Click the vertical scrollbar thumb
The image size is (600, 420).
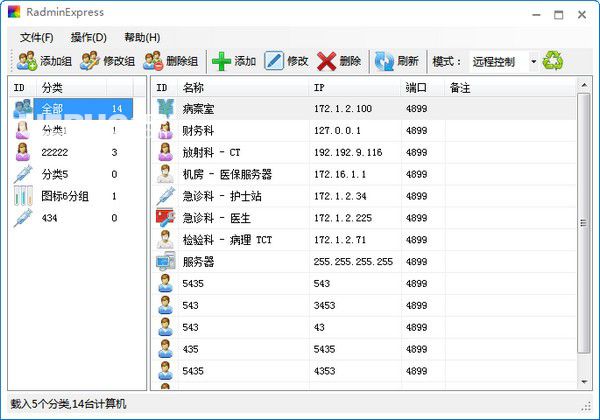tap(584, 223)
